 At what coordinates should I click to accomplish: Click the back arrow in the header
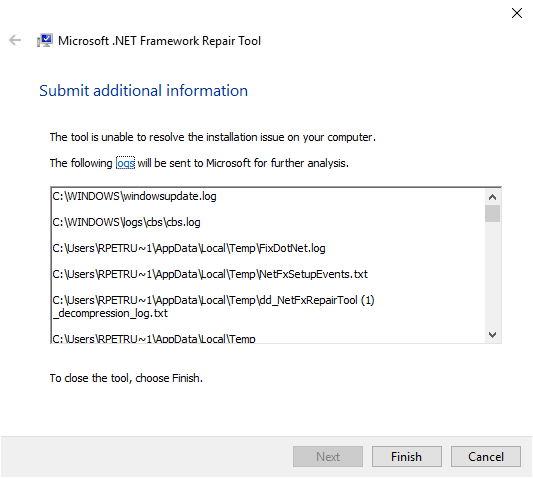[x=15, y=40]
